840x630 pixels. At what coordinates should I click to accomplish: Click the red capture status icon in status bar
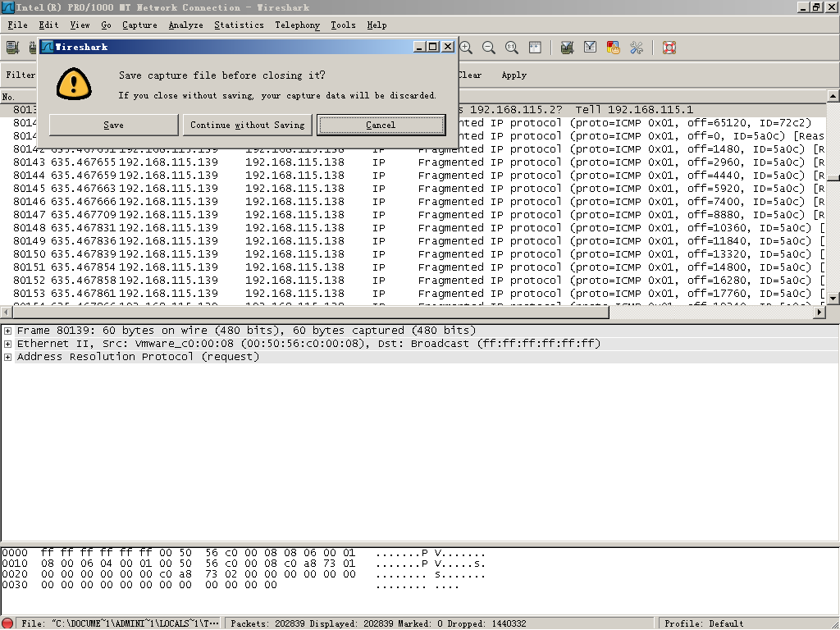click(x=7, y=623)
